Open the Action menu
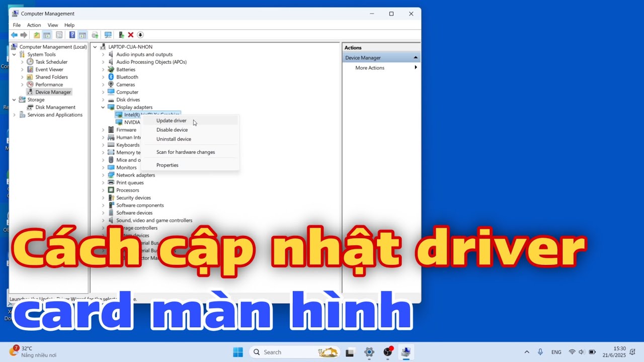The height and width of the screenshot is (362, 644). tap(34, 25)
